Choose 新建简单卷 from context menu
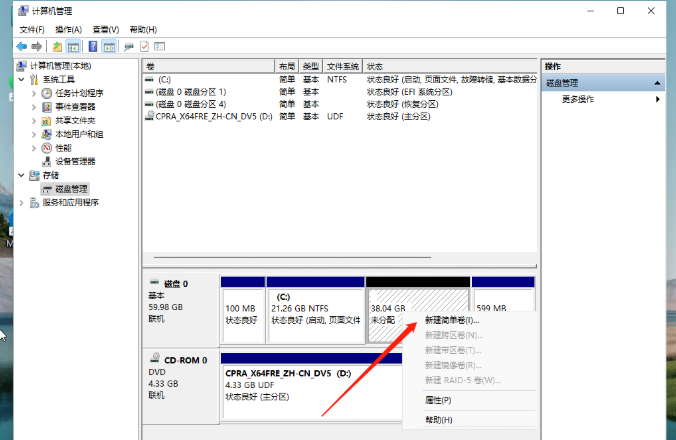The width and height of the screenshot is (676, 440). click(451, 321)
